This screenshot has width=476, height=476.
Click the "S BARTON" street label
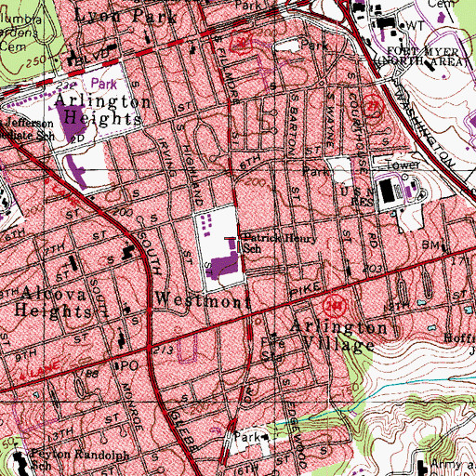pos(294,126)
